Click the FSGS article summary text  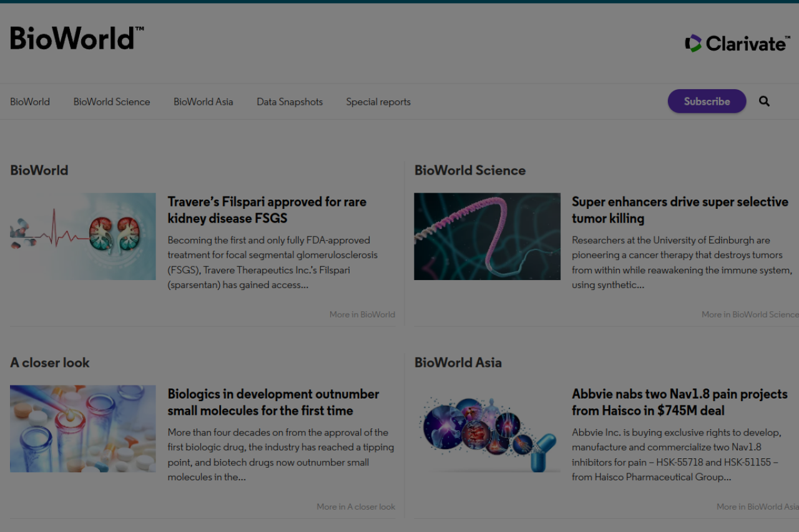tap(273, 263)
